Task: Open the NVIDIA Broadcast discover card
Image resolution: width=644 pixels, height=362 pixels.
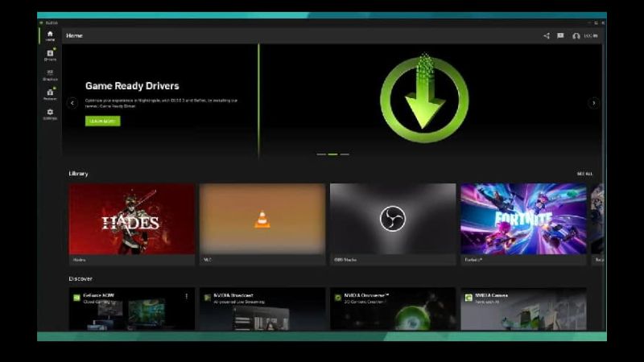Action: (262, 310)
